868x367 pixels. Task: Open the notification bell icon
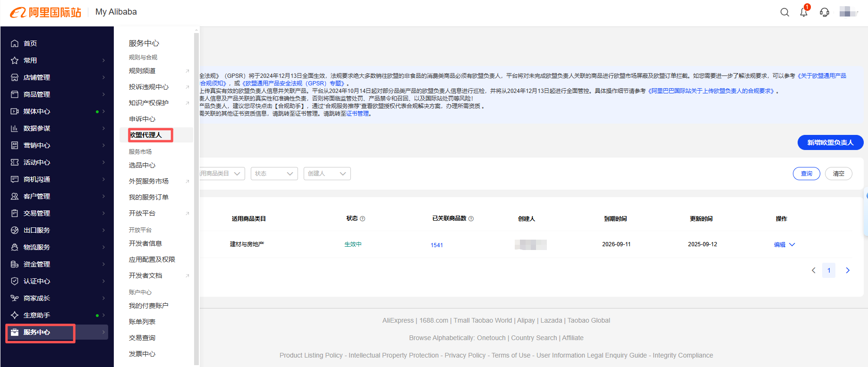804,12
